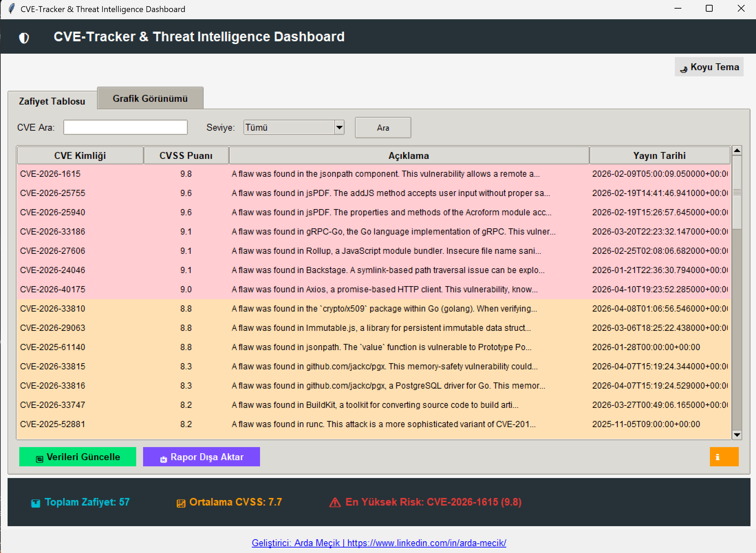Select the CVE-2026-40175 row
This screenshot has height=553, width=756.
(374, 289)
